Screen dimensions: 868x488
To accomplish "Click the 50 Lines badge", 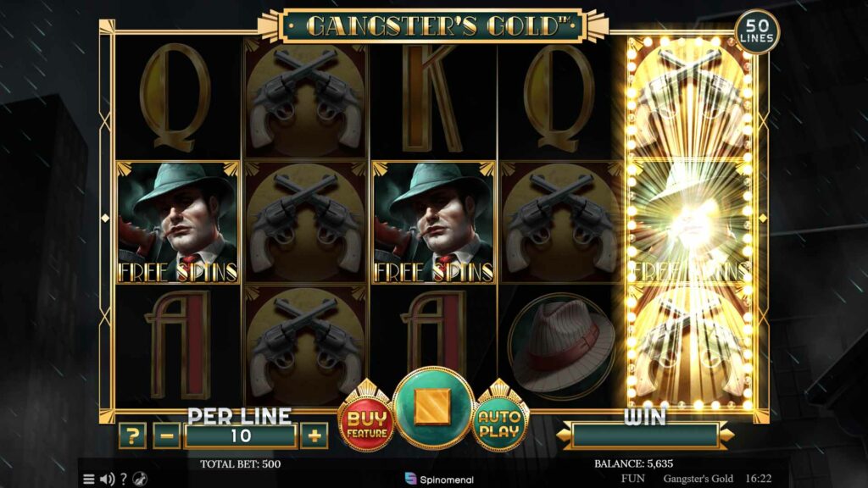I will pos(757,31).
